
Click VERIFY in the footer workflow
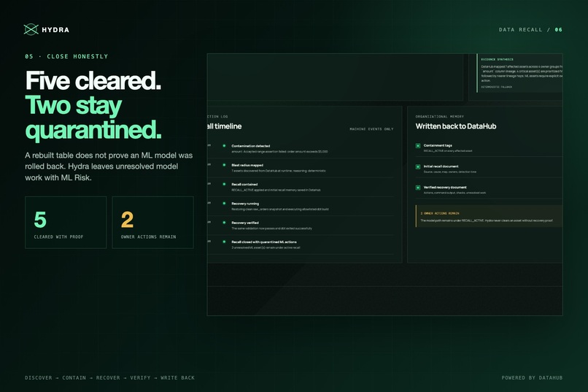click(x=140, y=377)
